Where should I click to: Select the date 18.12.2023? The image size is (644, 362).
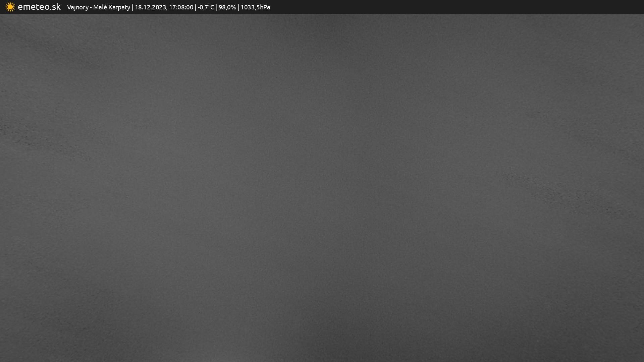pos(150,7)
